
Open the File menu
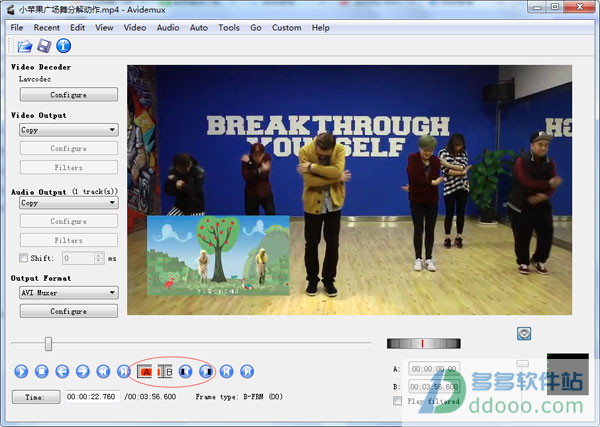17,28
